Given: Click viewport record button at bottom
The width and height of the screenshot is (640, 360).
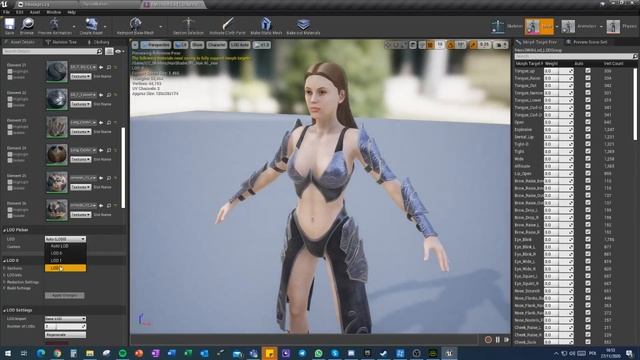Looking at the screenshot, I should 488,340.
